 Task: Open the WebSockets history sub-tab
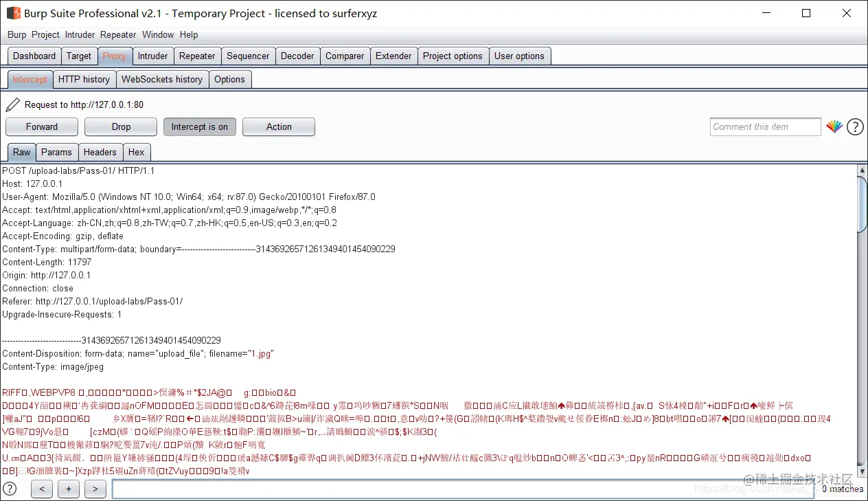tap(162, 79)
